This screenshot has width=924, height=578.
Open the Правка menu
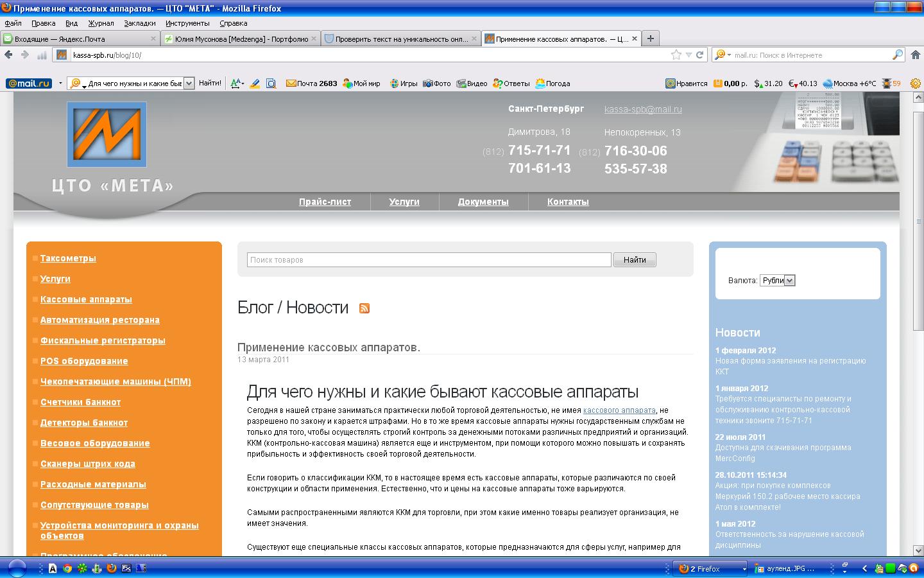tap(43, 23)
